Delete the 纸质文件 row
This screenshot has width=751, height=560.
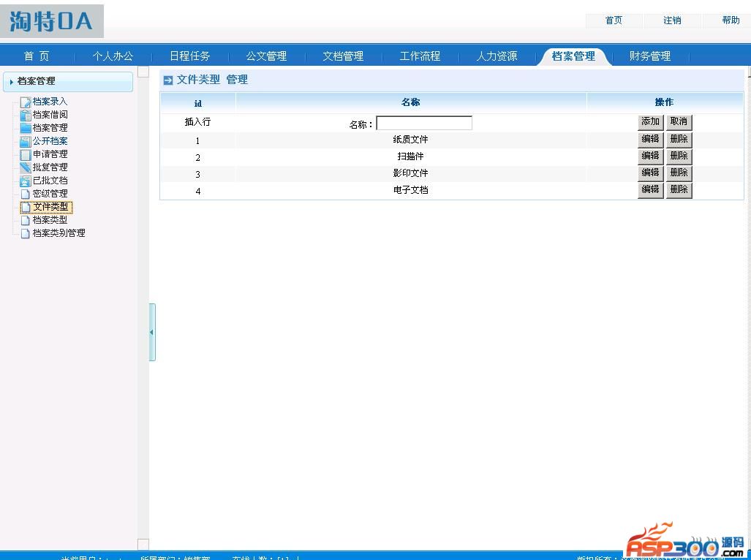[x=679, y=140]
